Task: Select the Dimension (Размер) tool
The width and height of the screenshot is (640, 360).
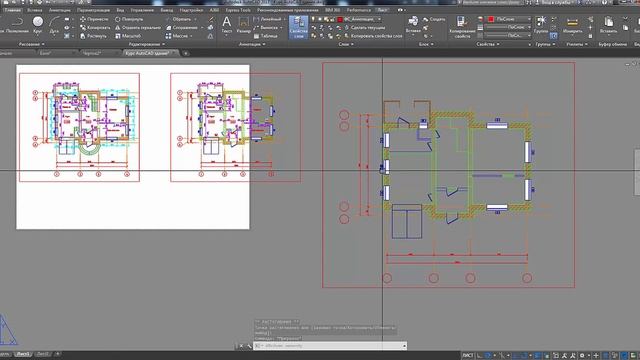Action: [243, 24]
